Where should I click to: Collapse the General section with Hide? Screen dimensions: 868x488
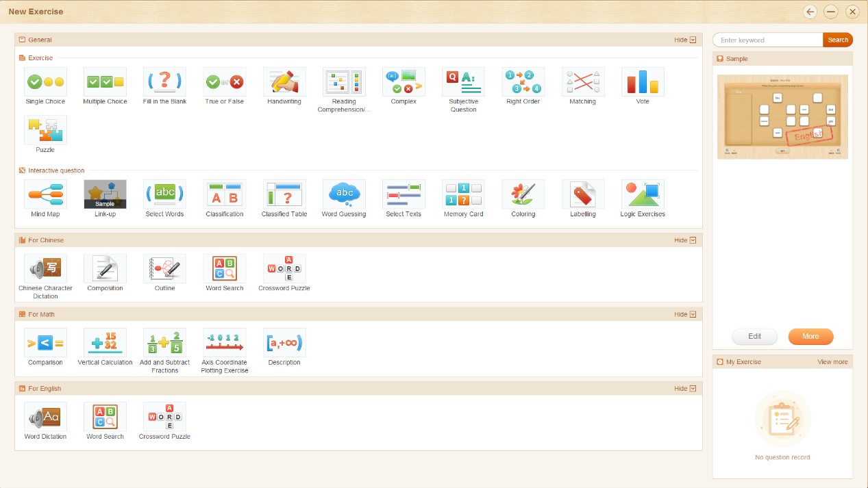pyautogui.click(x=685, y=40)
